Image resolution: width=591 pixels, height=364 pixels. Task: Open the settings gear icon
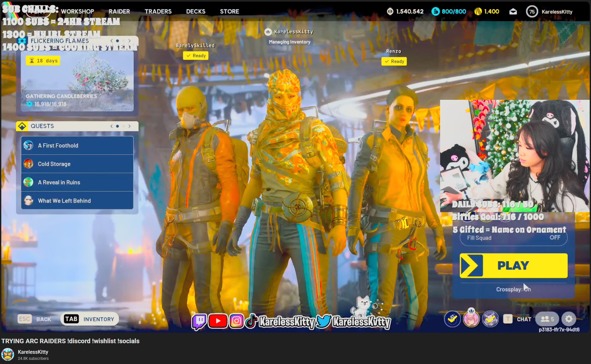(x=569, y=319)
